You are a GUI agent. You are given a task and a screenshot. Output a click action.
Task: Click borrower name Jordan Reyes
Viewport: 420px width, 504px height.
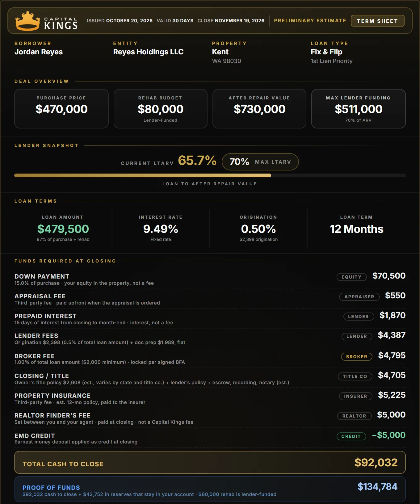[39, 52]
